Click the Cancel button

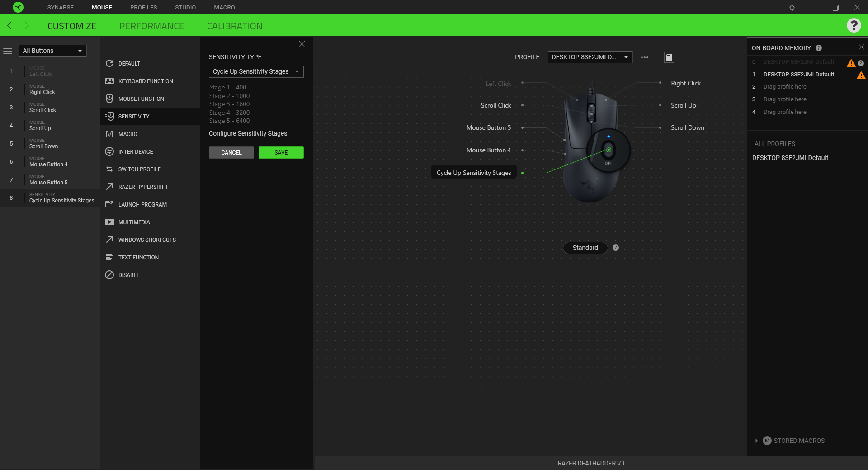(x=231, y=152)
